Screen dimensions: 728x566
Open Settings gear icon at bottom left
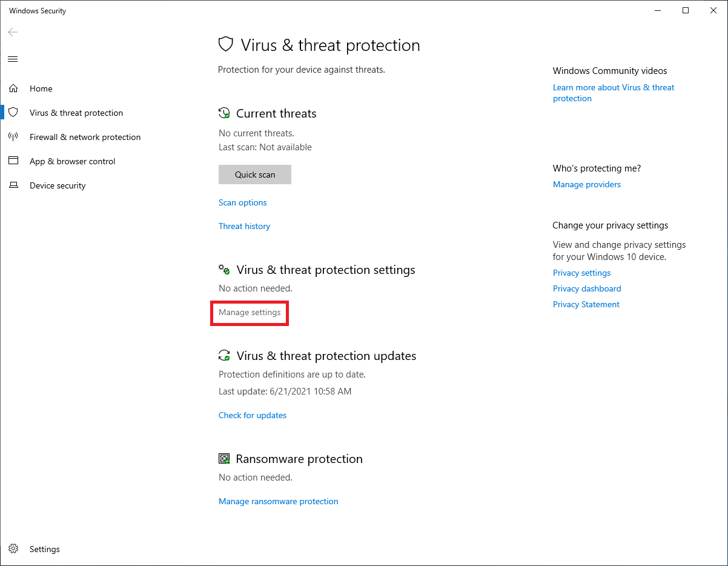point(13,549)
